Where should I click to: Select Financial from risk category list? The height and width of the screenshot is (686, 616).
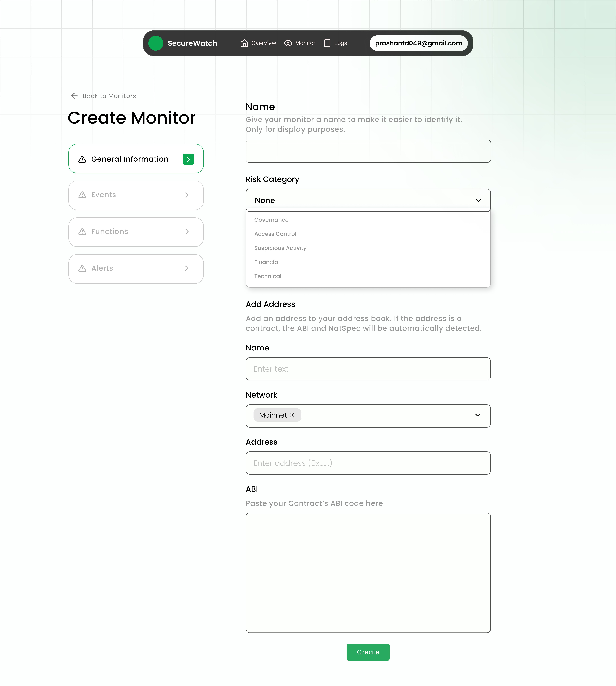[267, 262]
